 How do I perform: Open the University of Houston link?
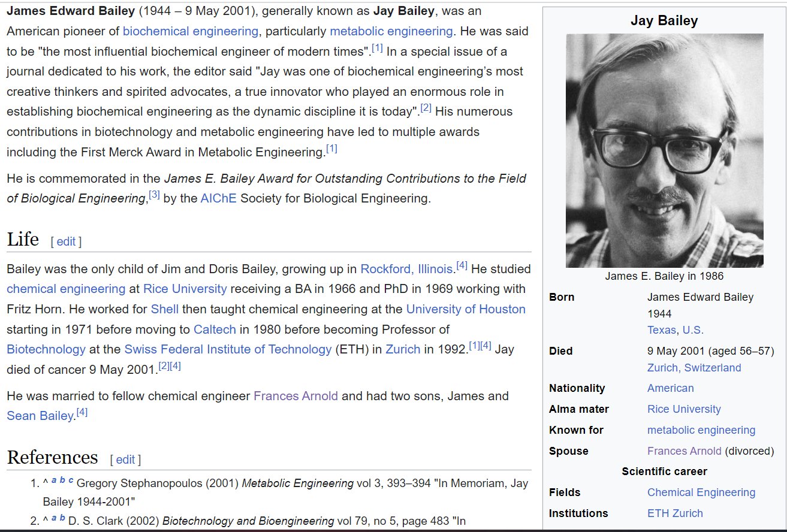tap(465, 309)
